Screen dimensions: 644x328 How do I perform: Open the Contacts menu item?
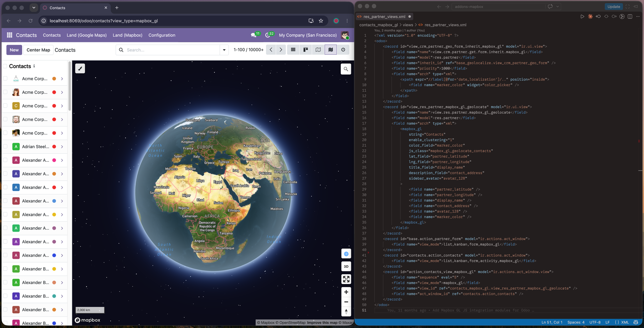(x=52, y=35)
